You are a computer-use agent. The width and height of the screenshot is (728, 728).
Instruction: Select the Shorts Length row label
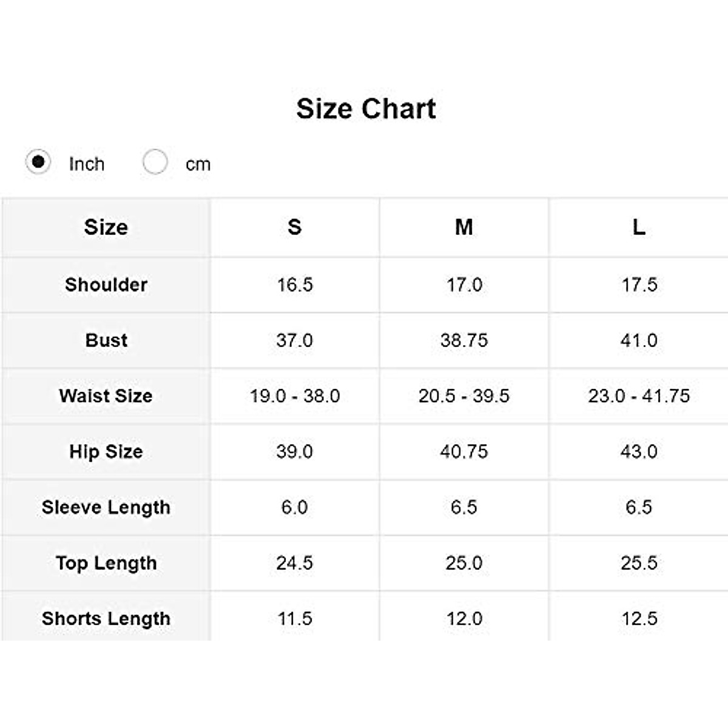(106, 618)
